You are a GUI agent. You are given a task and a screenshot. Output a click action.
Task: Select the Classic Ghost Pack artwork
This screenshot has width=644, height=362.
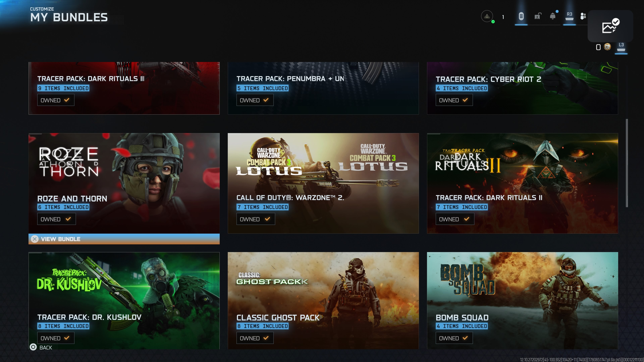coord(323,300)
